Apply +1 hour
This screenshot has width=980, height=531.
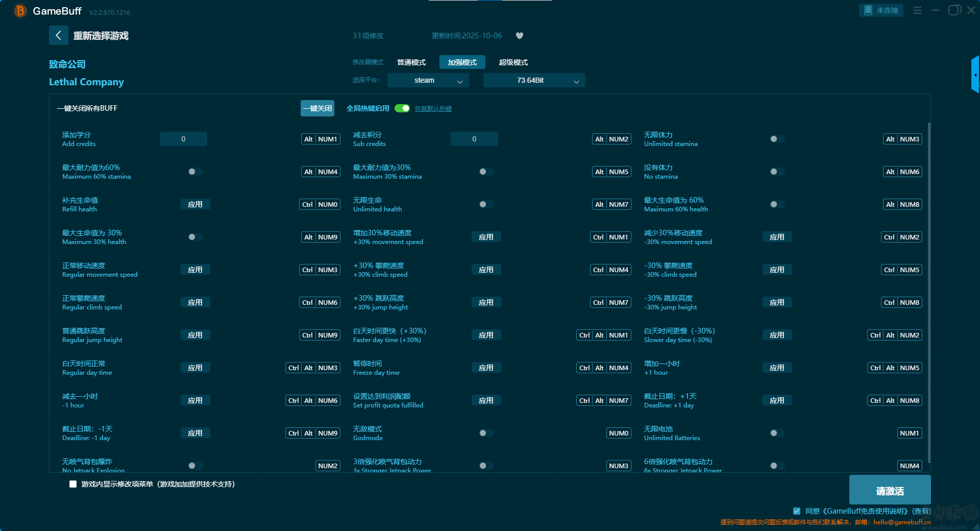[x=777, y=368]
